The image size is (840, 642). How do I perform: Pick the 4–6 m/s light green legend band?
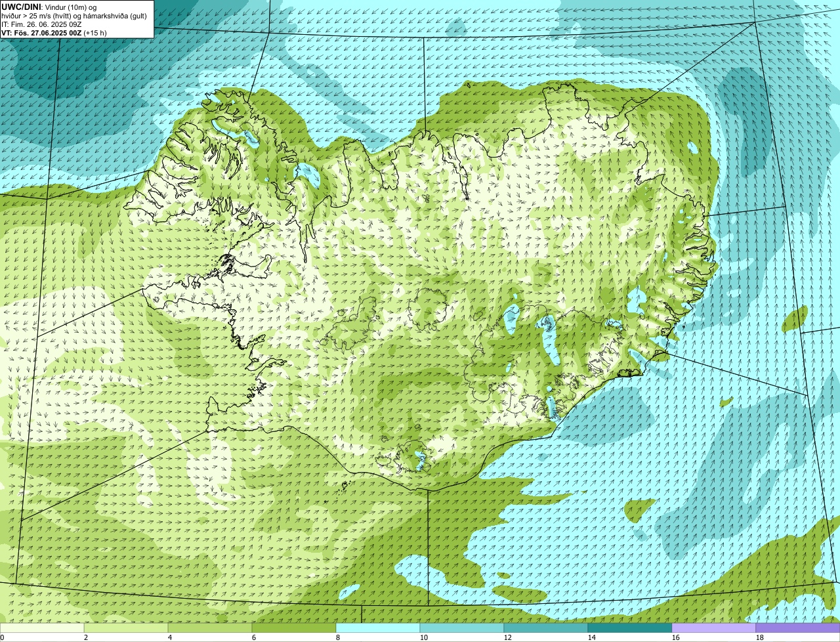tap(210, 628)
